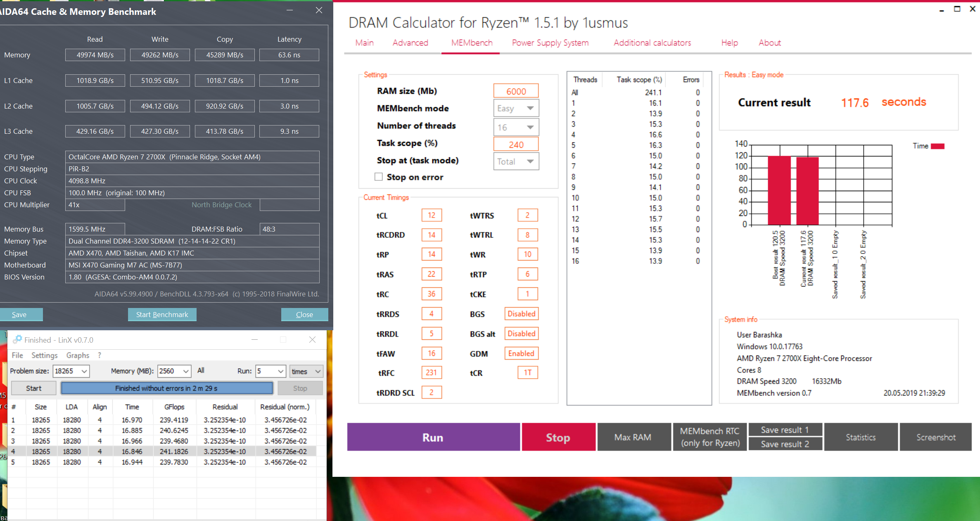Select LinX result row with 241.1826 GFlops

[162, 451]
